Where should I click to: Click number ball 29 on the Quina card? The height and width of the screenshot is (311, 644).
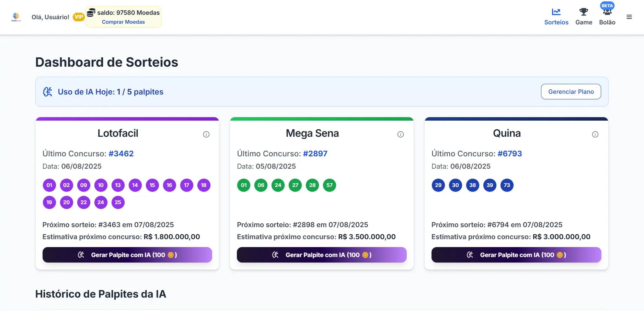point(438,185)
